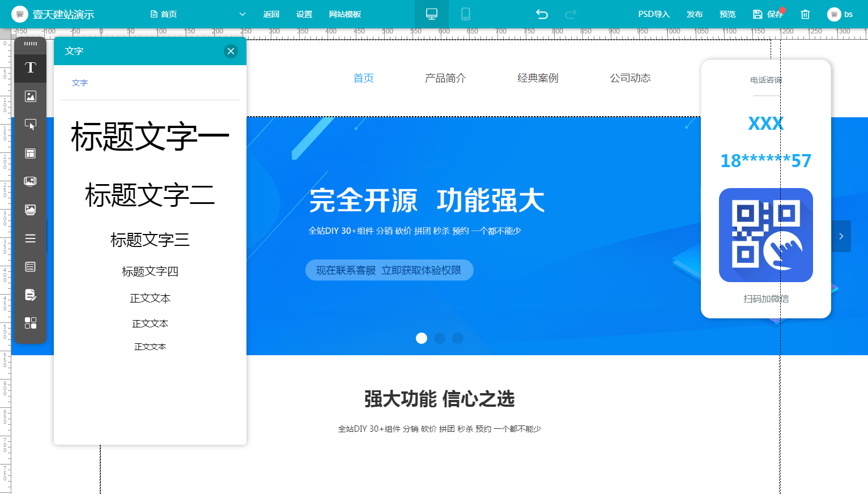Screen dimensions: 868x494
Task: Close the 文字 panel
Action: (231, 51)
